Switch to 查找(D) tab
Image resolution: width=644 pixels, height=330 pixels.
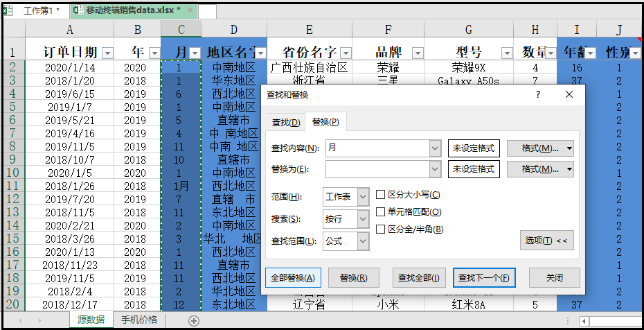pyautogui.click(x=286, y=123)
